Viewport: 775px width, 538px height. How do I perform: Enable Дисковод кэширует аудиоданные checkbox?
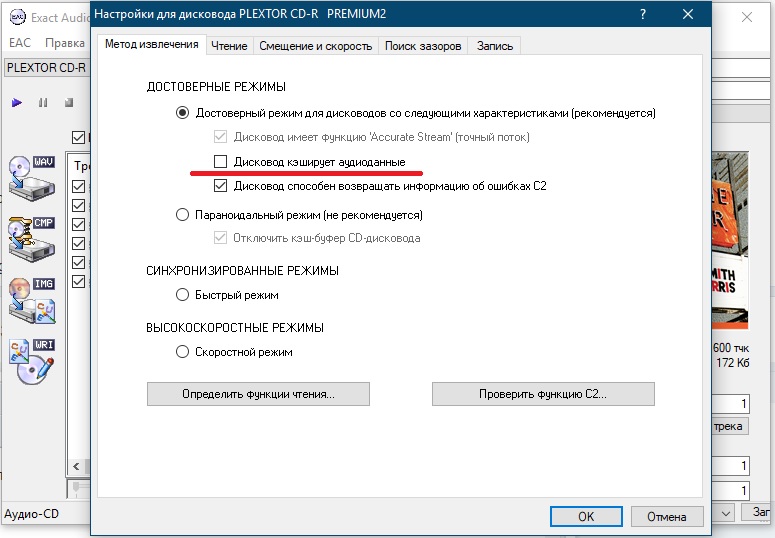tap(220, 161)
